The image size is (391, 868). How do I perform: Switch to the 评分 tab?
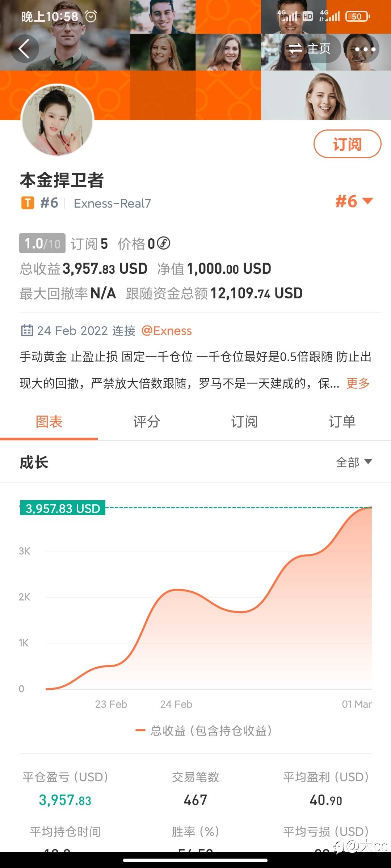click(x=147, y=422)
